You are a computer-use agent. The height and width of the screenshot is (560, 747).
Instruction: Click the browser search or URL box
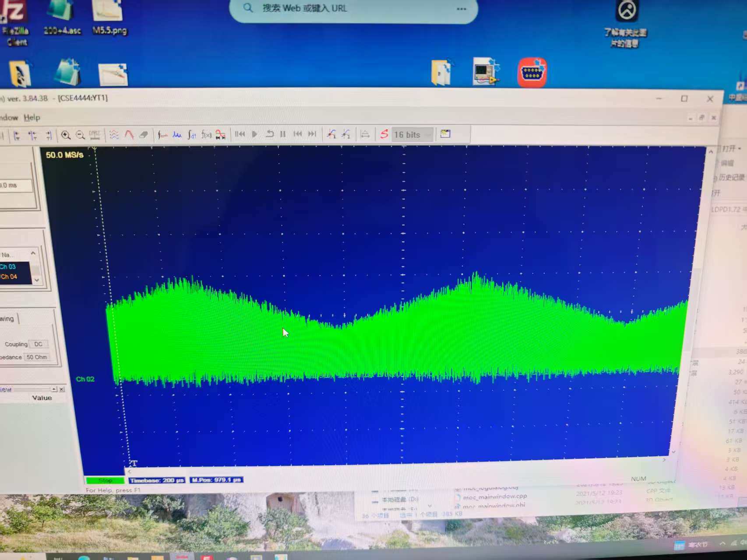[353, 9]
